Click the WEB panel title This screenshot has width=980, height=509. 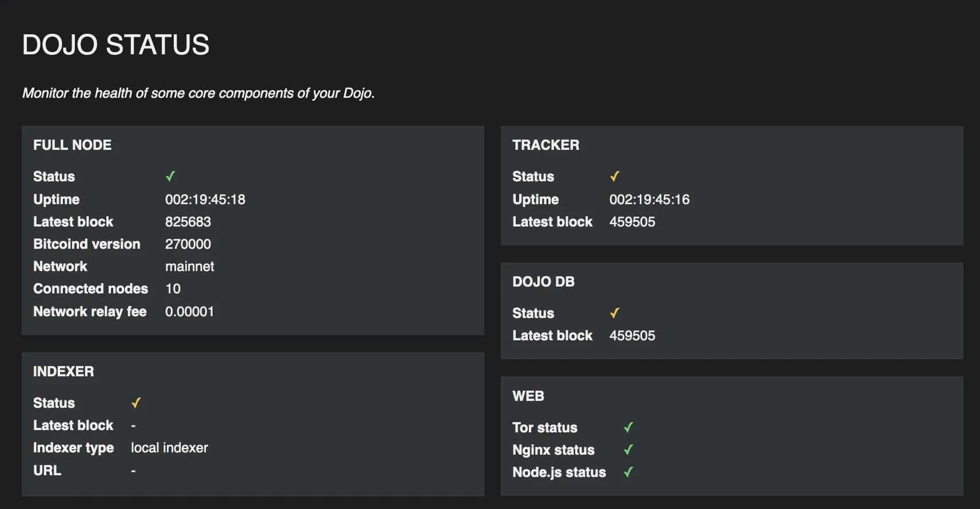point(528,396)
